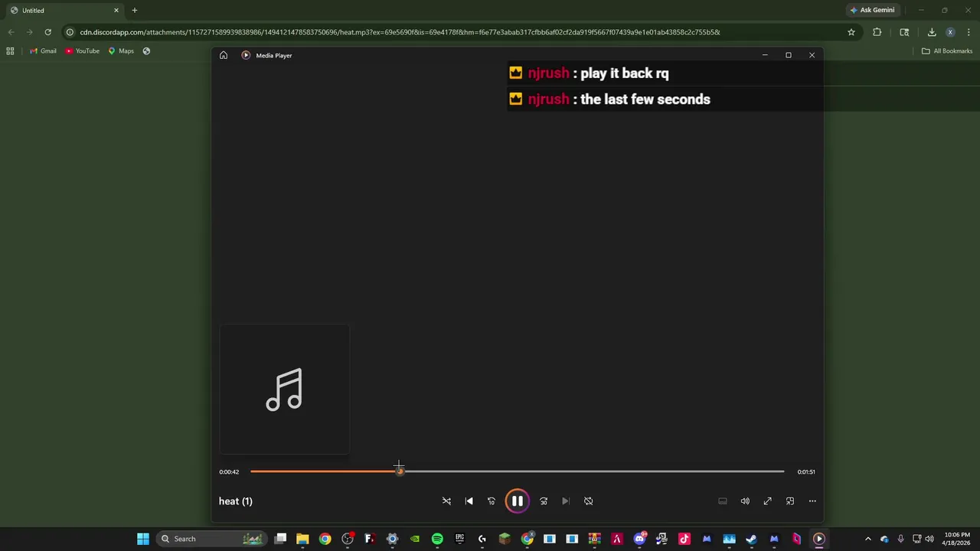Open Minecraft from the taskbar

coord(505,539)
